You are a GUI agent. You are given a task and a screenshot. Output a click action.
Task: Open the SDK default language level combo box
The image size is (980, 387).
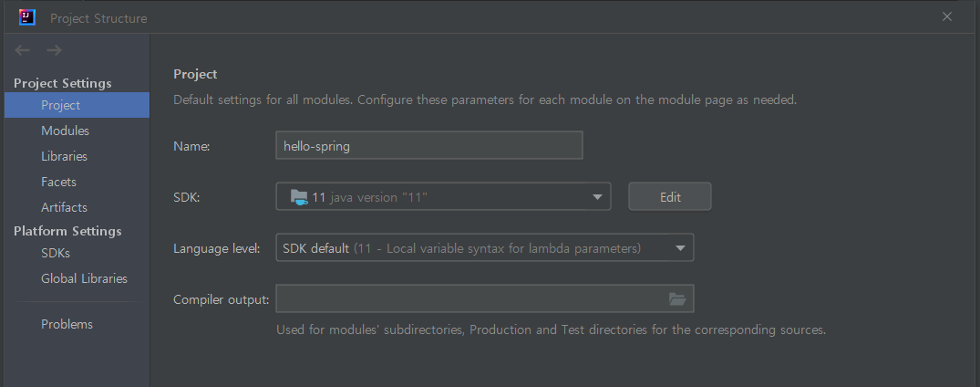pos(484,248)
